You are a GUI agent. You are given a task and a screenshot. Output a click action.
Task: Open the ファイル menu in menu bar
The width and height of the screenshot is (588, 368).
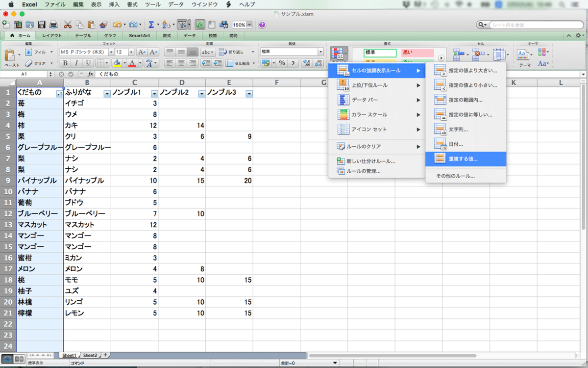click(55, 4)
